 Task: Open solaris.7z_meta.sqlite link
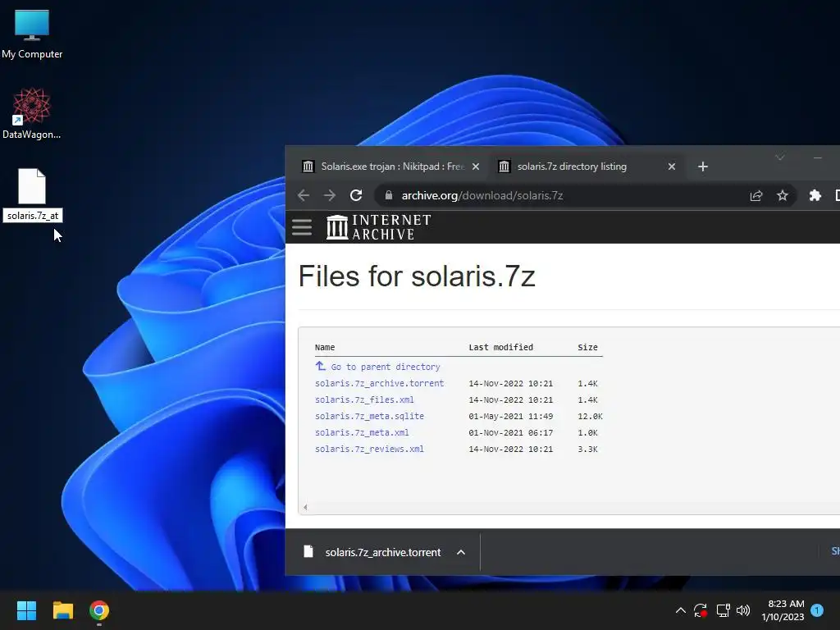tap(369, 416)
